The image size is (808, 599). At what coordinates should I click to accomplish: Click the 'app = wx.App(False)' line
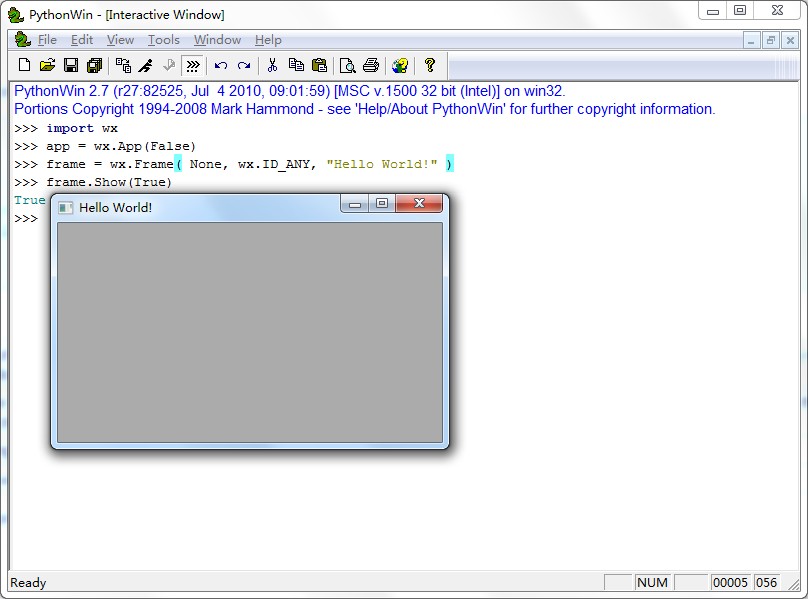[x=121, y=146]
